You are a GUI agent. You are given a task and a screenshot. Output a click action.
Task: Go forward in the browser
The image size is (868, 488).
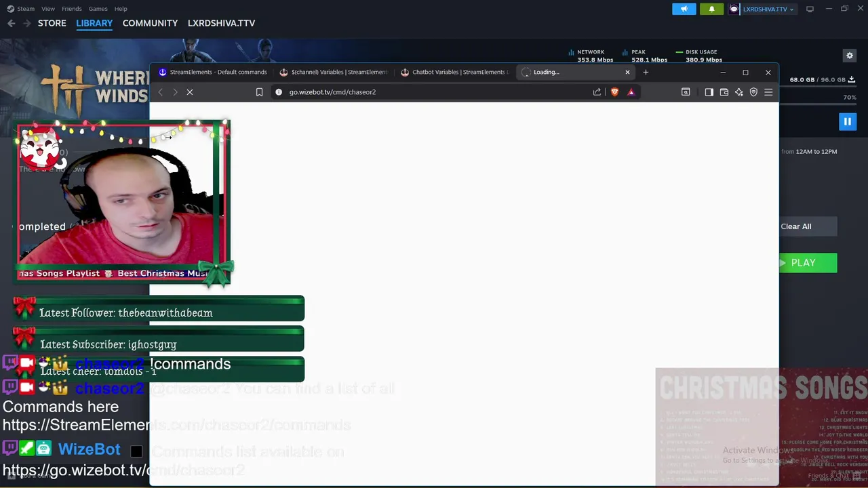click(x=175, y=92)
